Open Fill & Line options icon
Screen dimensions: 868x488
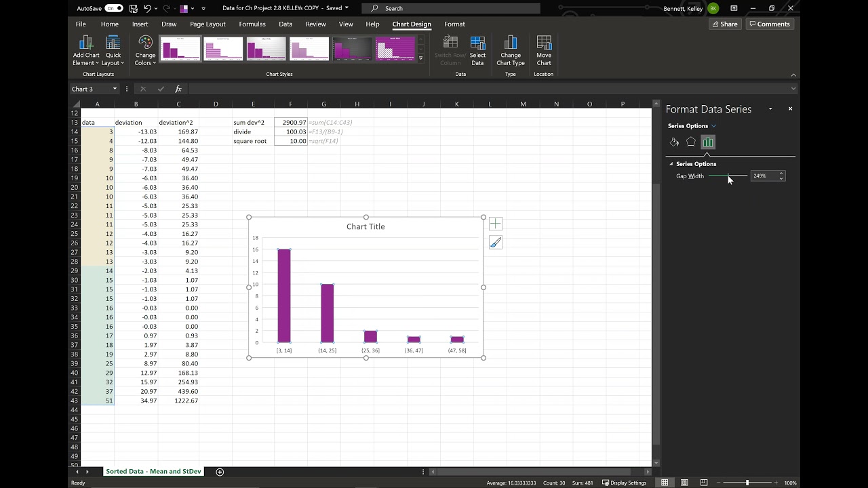pos(674,142)
